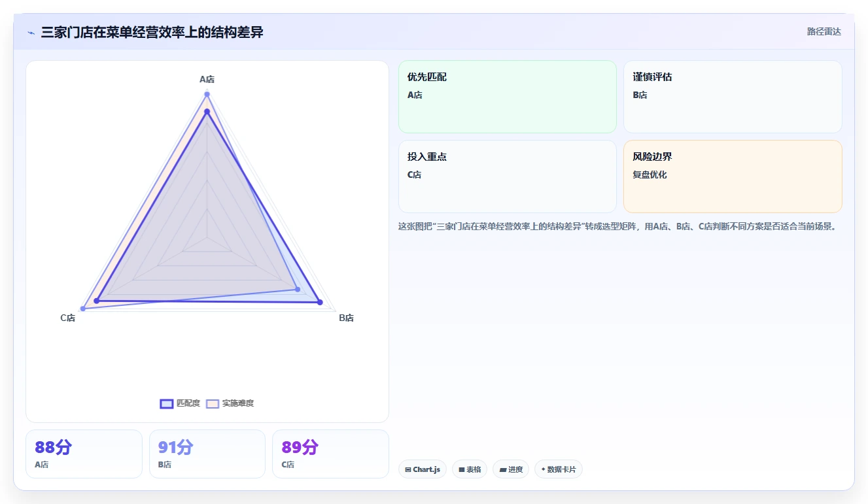
Task: Click the 匹配度 legend color box
Action: pos(167,403)
